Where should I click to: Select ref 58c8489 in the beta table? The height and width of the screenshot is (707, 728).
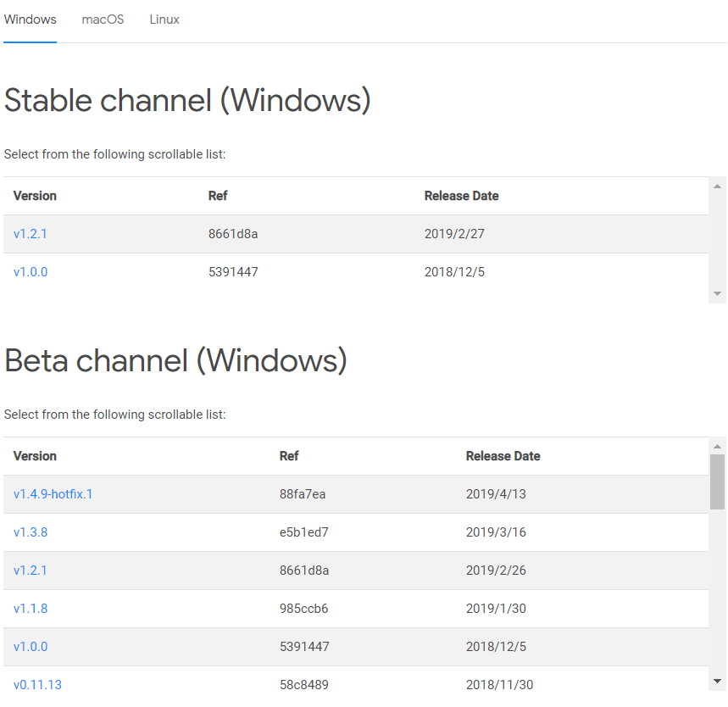pos(304,684)
